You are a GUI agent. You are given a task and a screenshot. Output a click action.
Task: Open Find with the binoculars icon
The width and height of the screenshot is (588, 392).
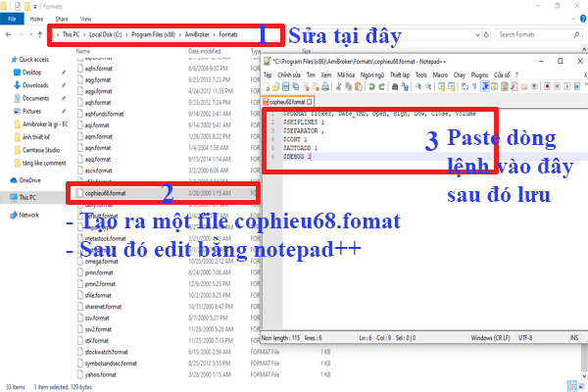pyautogui.click(x=395, y=86)
